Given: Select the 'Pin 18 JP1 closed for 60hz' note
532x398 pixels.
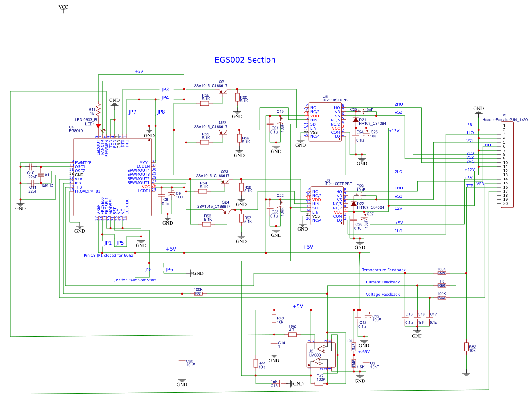Looking at the screenshot, I should pyautogui.click(x=108, y=256).
